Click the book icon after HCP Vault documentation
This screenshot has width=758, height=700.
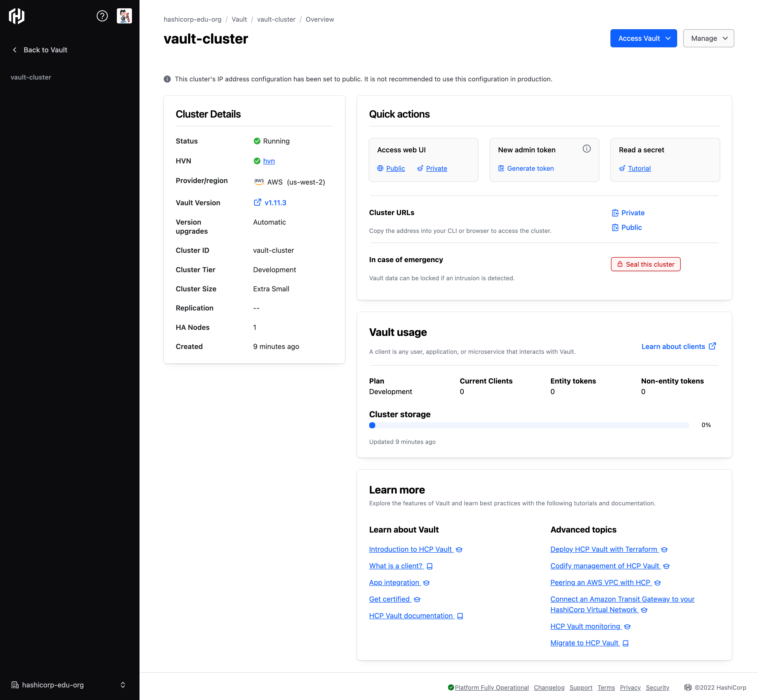pyautogui.click(x=460, y=616)
